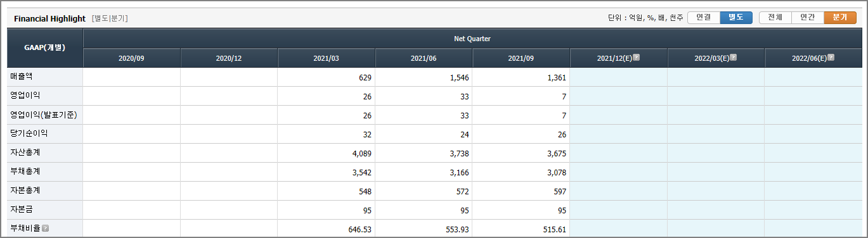Click the 자본총계 row label
The width and height of the screenshot is (868, 238).
pos(26,191)
